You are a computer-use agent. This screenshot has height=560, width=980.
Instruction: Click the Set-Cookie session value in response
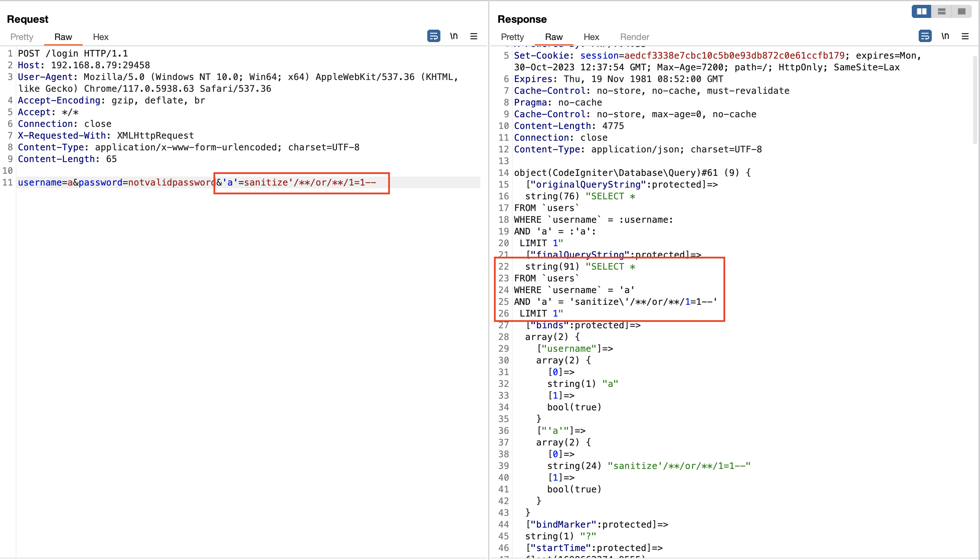pyautogui.click(x=734, y=56)
